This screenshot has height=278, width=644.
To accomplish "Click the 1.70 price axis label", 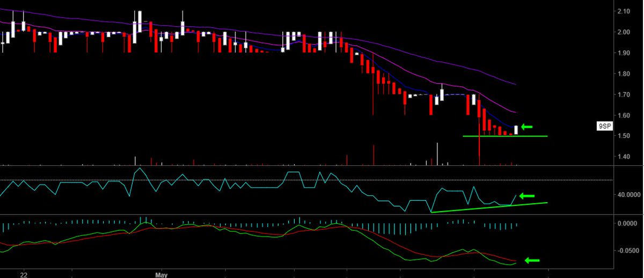I will click(x=624, y=95).
